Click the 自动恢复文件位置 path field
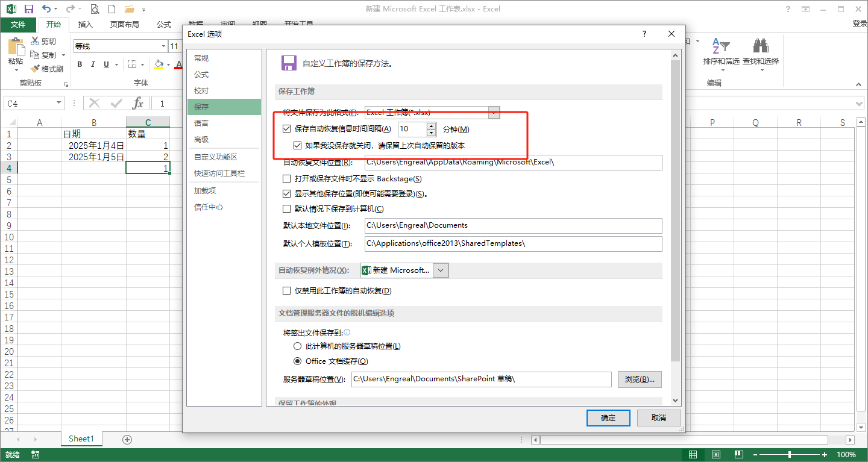The height and width of the screenshot is (462, 868). [x=514, y=163]
